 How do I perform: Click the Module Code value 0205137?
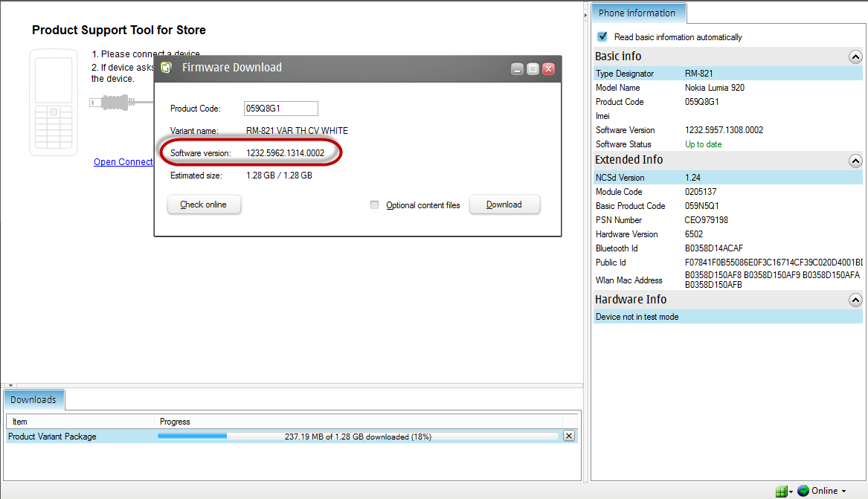701,192
